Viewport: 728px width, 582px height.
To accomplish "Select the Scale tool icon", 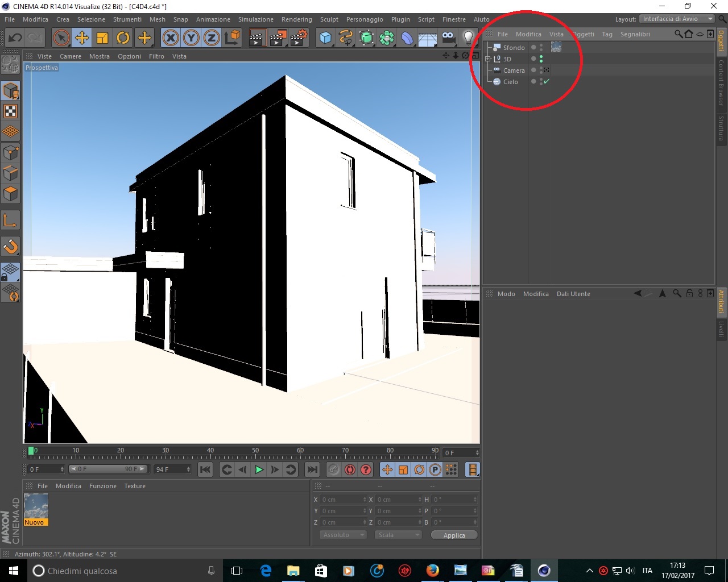I will point(102,38).
